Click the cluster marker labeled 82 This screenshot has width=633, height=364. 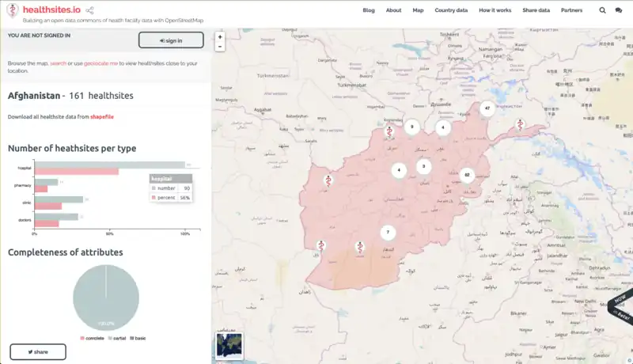(x=467, y=175)
